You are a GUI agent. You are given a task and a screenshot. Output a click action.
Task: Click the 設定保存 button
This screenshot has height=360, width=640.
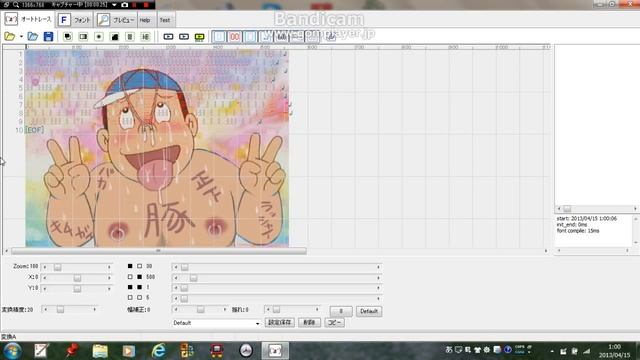tap(280, 322)
